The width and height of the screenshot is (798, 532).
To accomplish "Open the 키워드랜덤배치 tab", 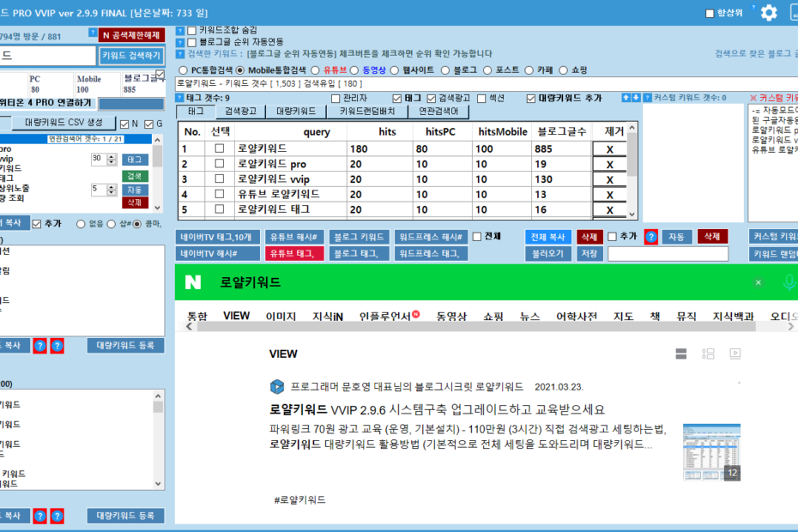I will pyautogui.click(x=367, y=112).
